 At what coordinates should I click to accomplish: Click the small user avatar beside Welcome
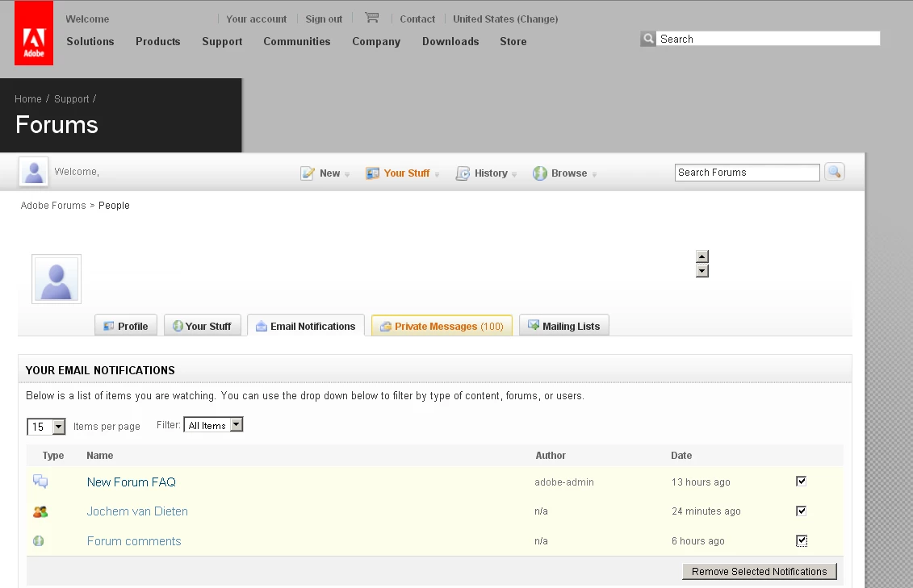coord(34,172)
